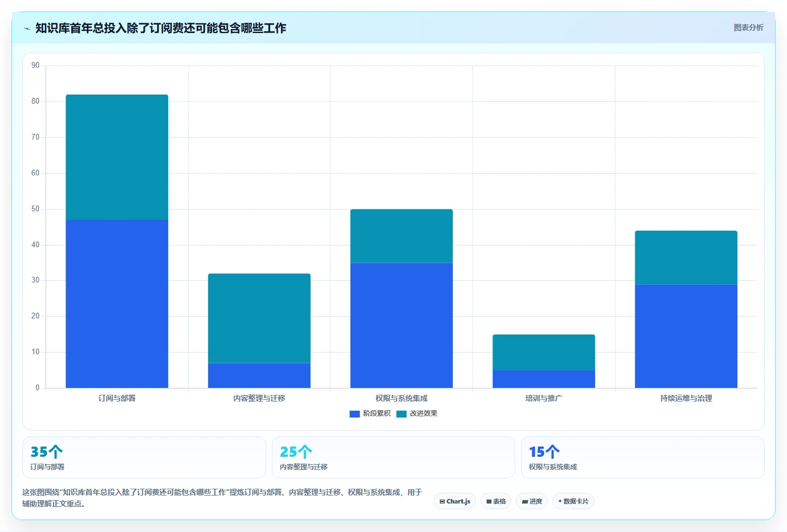Click the 持续运维与治理 axis label

pos(686,398)
